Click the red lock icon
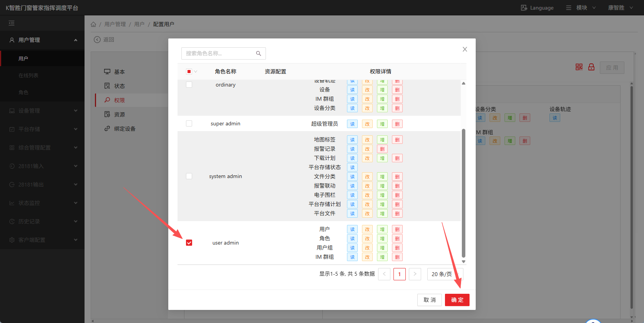 591,67
